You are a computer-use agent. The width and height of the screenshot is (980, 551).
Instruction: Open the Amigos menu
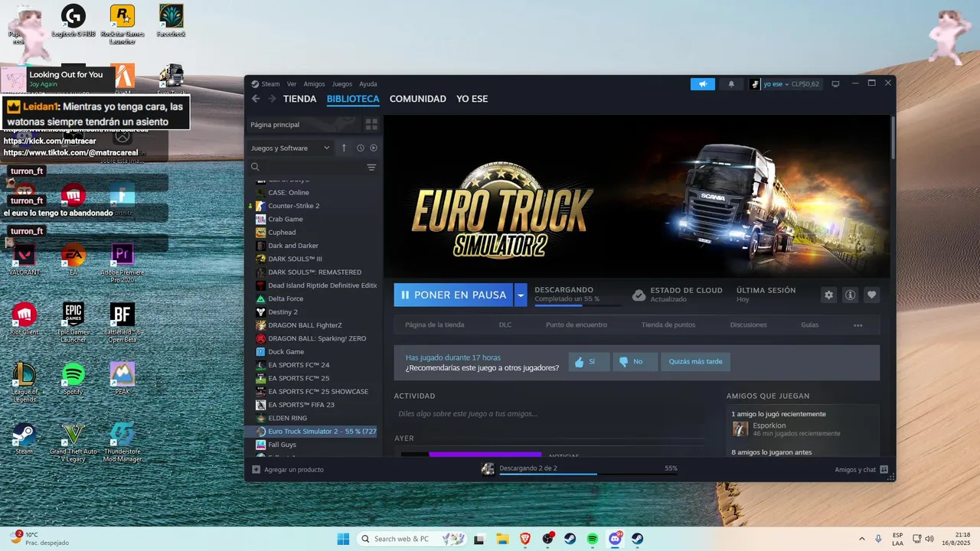click(314, 84)
